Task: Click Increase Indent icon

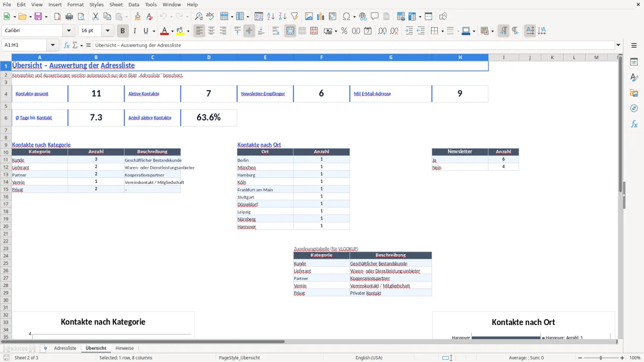Action: [409, 31]
